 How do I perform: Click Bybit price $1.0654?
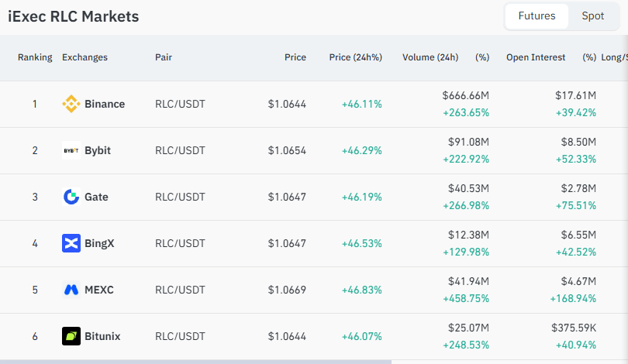tap(287, 150)
